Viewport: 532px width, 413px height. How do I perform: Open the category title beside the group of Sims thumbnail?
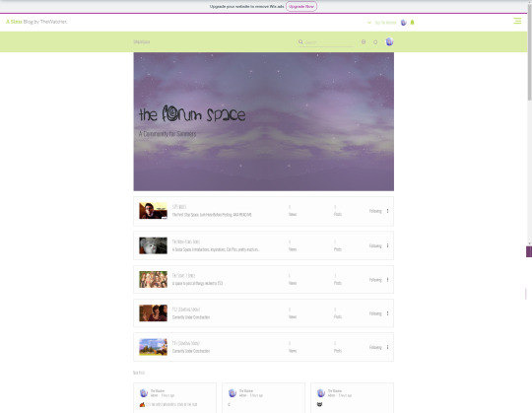click(x=183, y=276)
